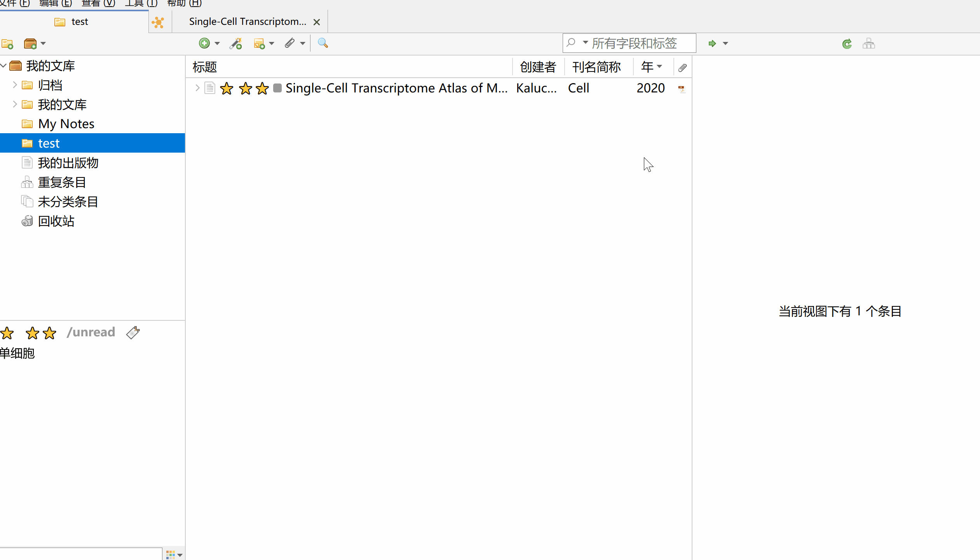Open the 工具 menu
This screenshot has height=560, width=980.
[141, 3]
